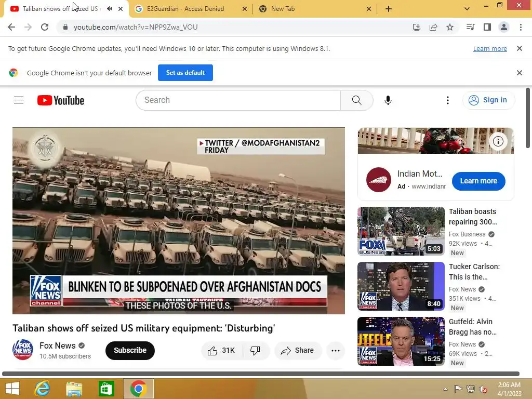532x399 pixels.
Task: Open Gutfeld: Alvin Bragg has no... title
Action: coord(472,327)
